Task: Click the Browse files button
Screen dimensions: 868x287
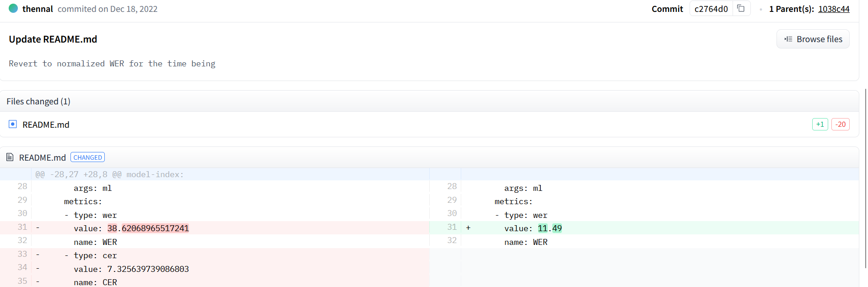Action: click(x=813, y=39)
